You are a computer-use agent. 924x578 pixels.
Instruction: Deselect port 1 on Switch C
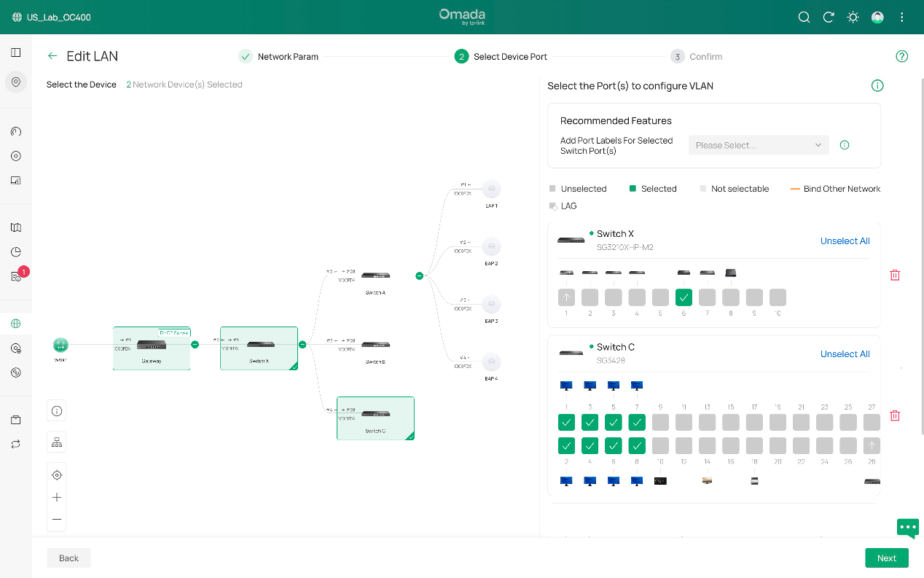click(567, 422)
